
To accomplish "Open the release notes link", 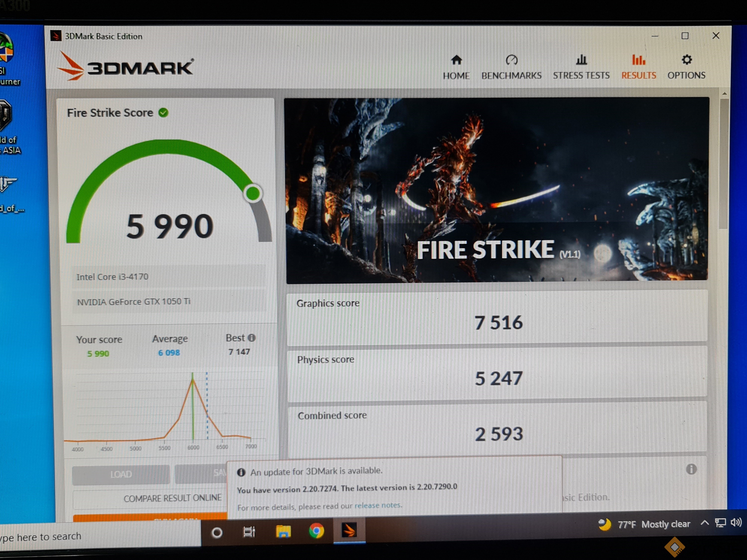I will 377,505.
